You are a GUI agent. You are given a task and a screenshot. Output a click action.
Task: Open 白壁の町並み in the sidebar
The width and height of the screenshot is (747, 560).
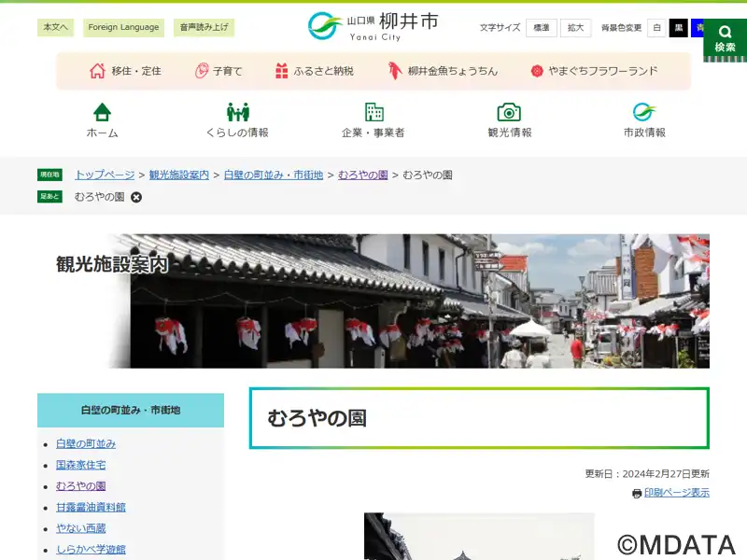[86, 444]
